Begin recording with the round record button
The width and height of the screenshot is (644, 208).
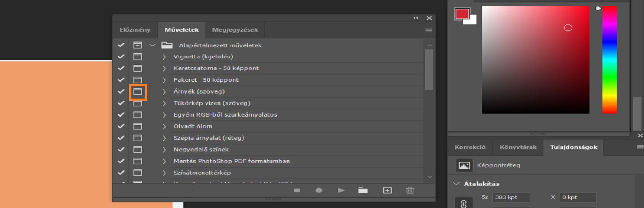tap(319, 190)
